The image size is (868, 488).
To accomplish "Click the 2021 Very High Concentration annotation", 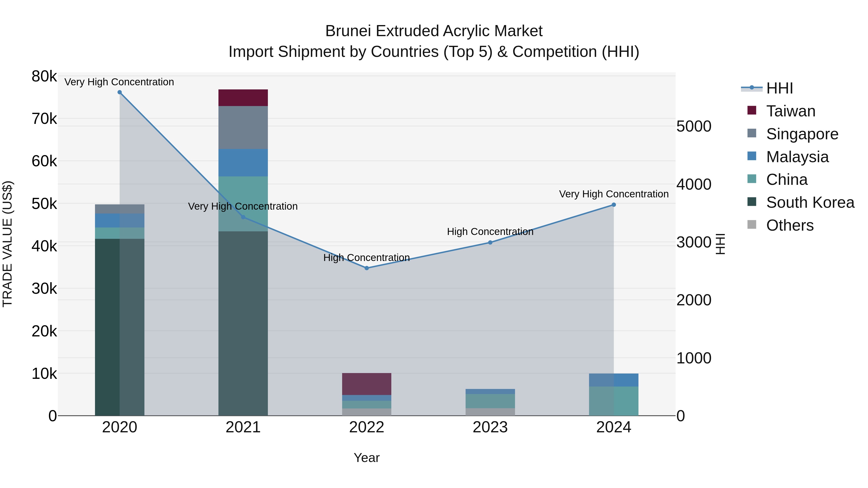I will tap(243, 206).
